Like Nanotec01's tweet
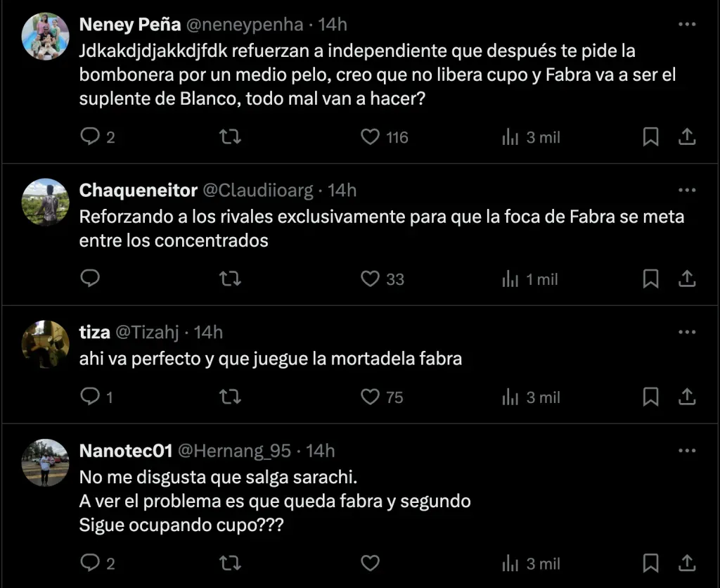Screen dimensions: 720x588 pyautogui.click(x=371, y=563)
